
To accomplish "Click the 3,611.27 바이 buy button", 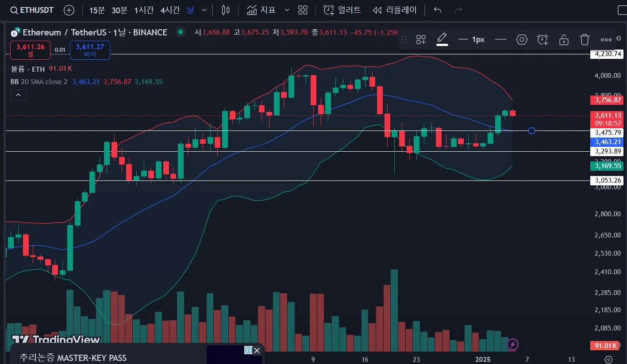I will [x=90, y=50].
